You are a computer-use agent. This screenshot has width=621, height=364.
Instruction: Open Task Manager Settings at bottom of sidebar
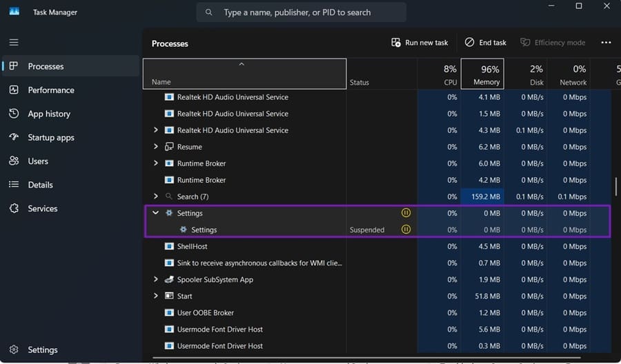[71, 350]
